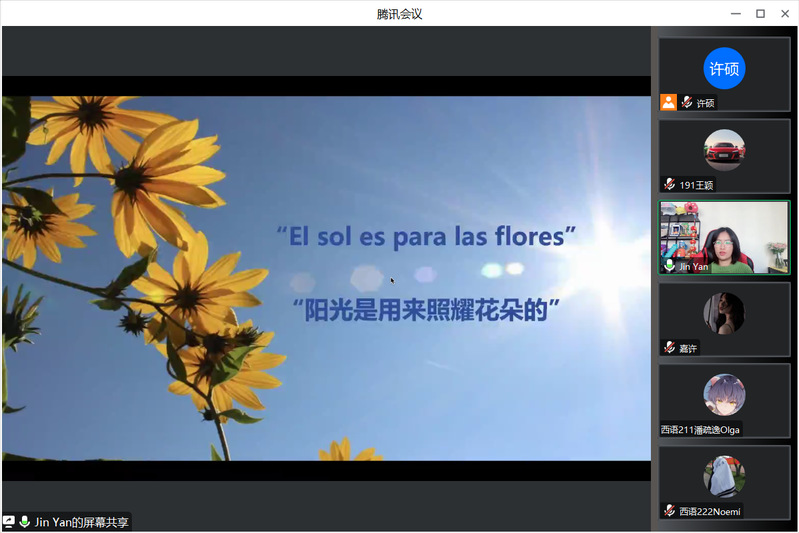The width and height of the screenshot is (799, 533).
Task: Click the muted mic icon of 西语222Noemi
Action: pyautogui.click(x=670, y=511)
